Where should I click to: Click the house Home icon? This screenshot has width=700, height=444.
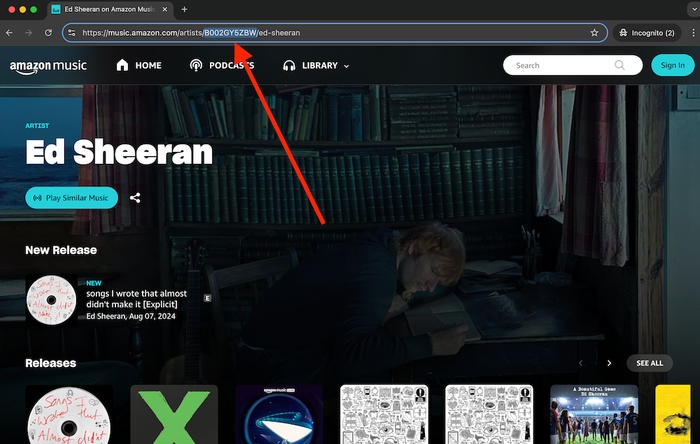pos(122,65)
